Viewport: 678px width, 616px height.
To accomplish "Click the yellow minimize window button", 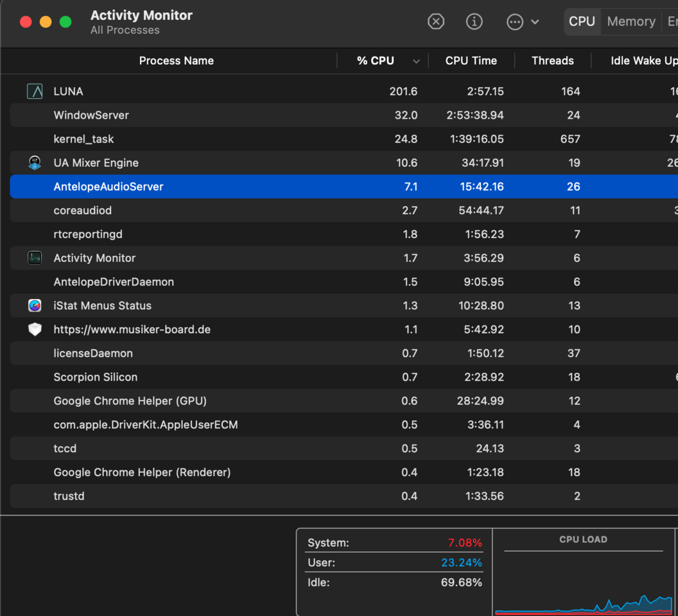I will pyautogui.click(x=46, y=22).
